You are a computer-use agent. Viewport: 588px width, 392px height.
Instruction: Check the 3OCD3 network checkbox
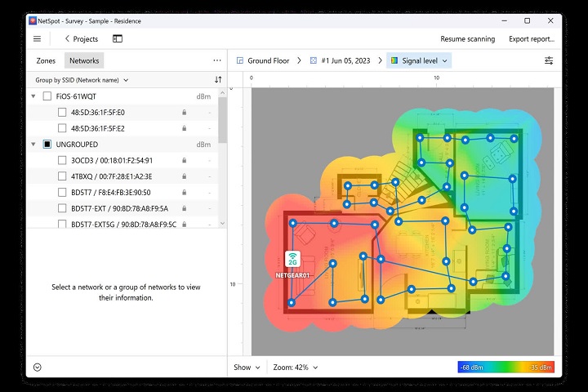click(x=62, y=160)
